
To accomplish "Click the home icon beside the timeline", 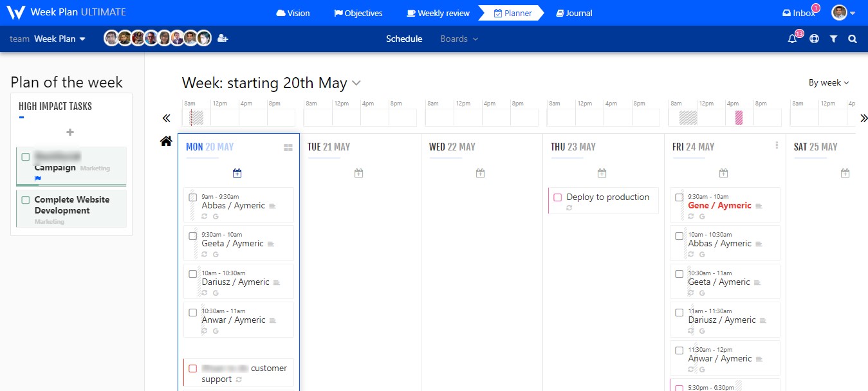I will pyautogui.click(x=166, y=141).
